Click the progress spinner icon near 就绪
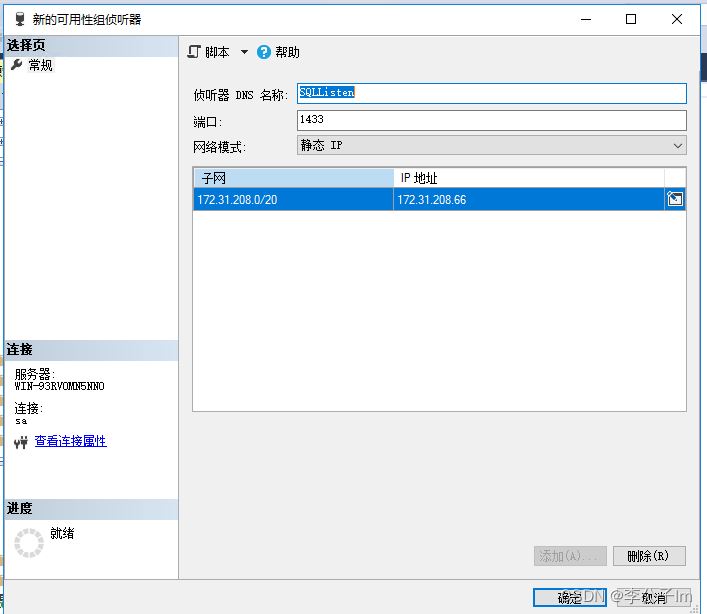Viewport: 707px width, 614px height. click(29, 543)
